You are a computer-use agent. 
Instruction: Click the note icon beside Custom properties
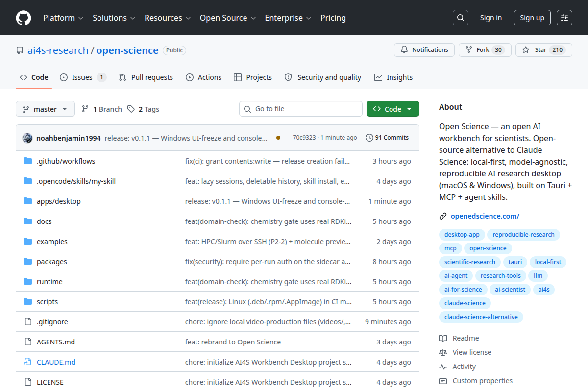[443, 381]
